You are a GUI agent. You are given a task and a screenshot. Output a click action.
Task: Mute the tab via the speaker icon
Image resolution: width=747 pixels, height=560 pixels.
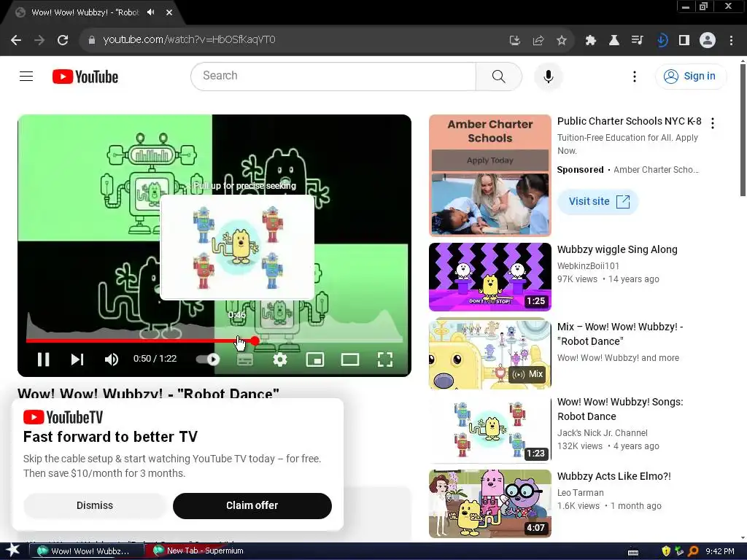coord(151,12)
